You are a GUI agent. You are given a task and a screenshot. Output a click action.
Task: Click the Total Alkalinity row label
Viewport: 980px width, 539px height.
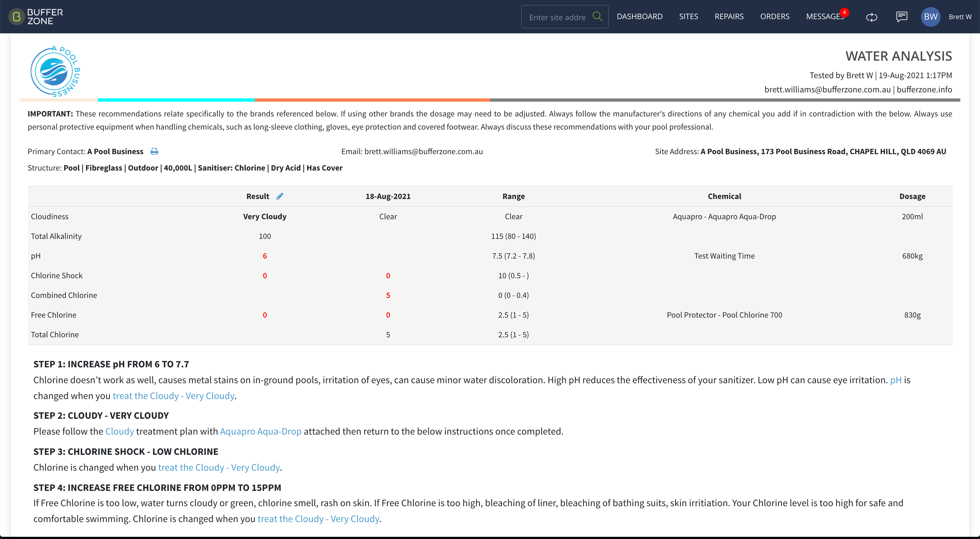tap(56, 236)
